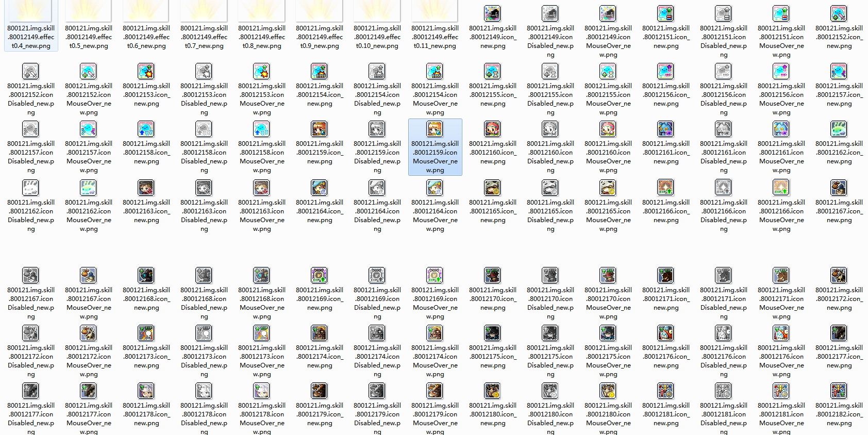Select the 80012153.icon_new.png file icon

(x=146, y=71)
